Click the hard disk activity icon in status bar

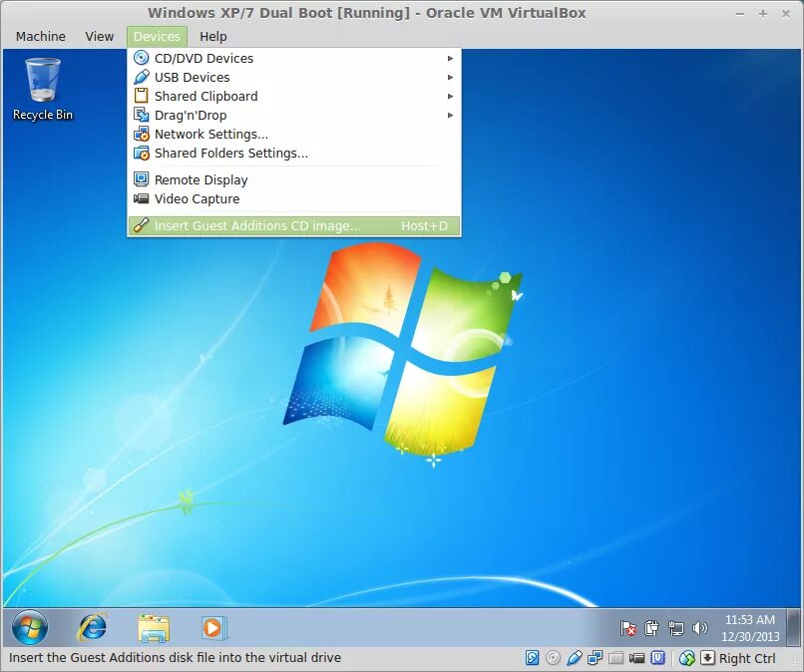[533, 658]
